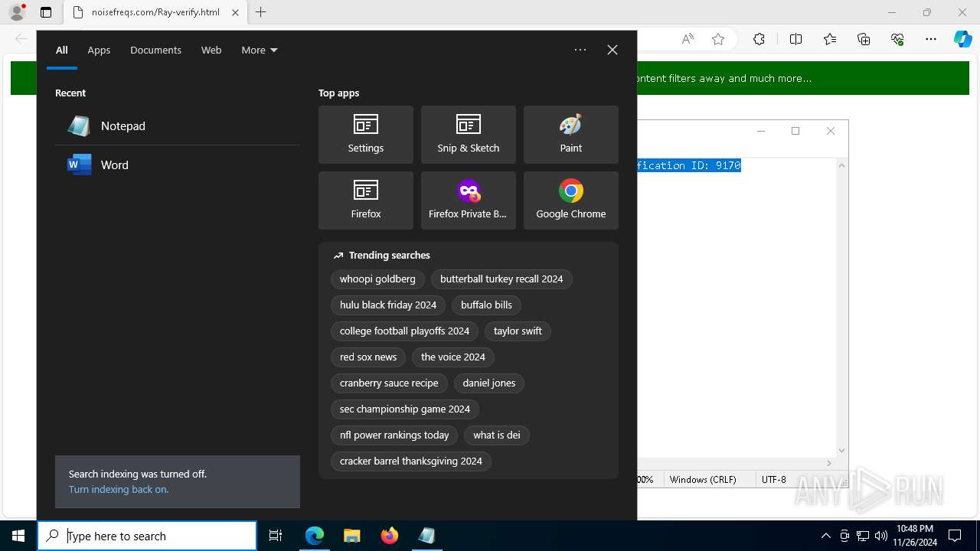This screenshot has height=551, width=980.
Task: Open Edge Browser essentials icon
Action: (897, 40)
